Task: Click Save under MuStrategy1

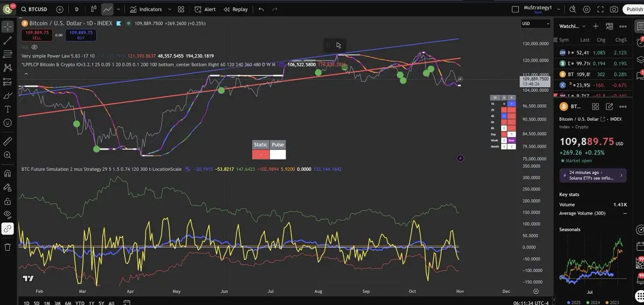Action: (537, 12)
